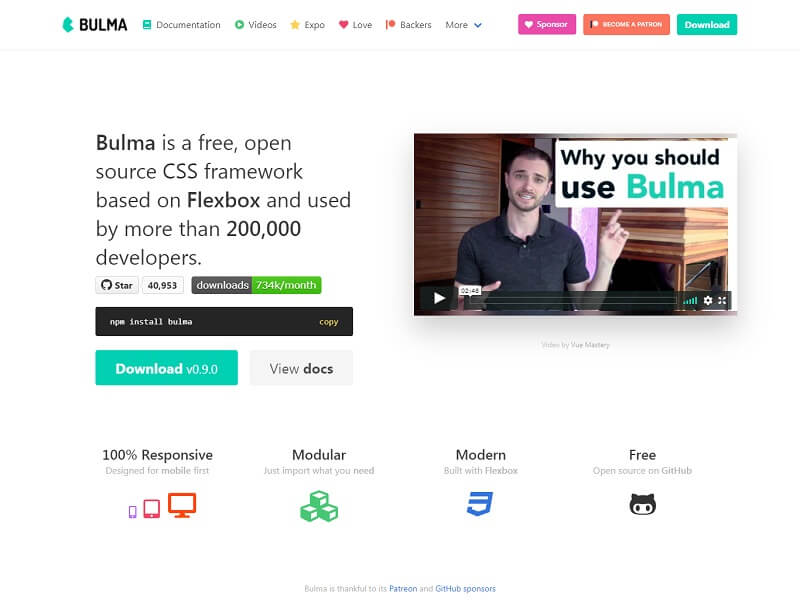The image size is (800, 600).
Task: Click the video volume bars icon
Action: click(690, 301)
